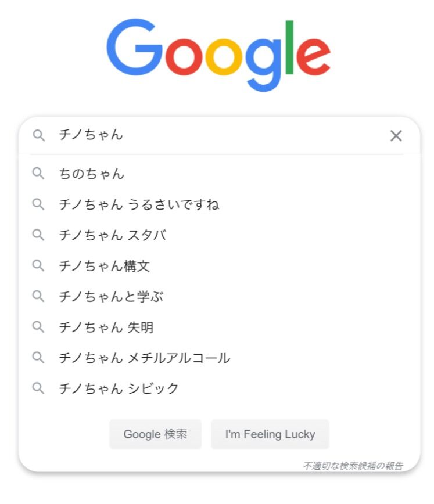434x504 pixels.
Task: Choose the チノちゃん 失明 suggestion
Action: coord(106,327)
